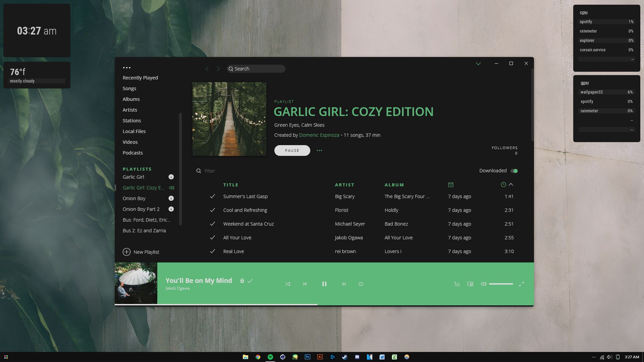Screen dimensions: 644x362
Task: Collapse the playlist header with the chevron
Action: (478, 63)
